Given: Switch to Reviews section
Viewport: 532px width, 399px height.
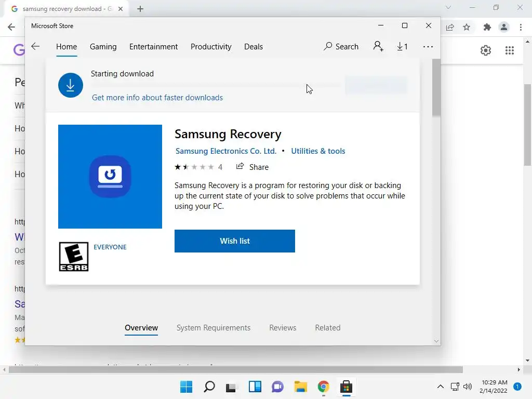Looking at the screenshot, I should tap(283, 328).
